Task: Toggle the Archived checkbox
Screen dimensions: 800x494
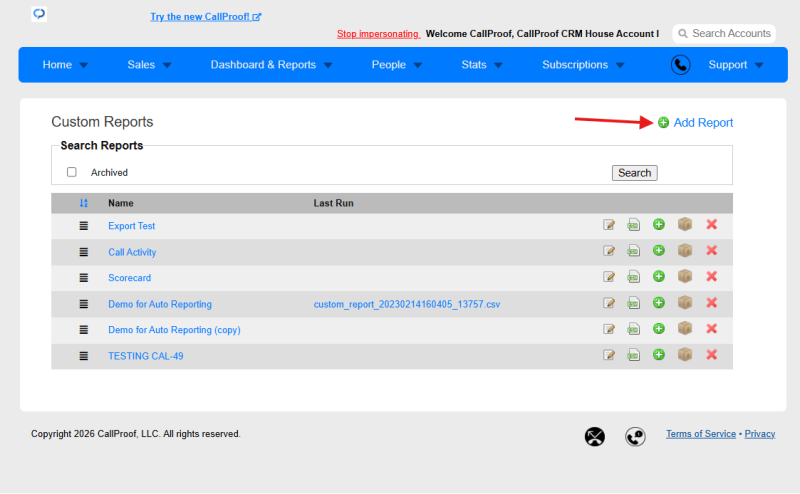Action: [71, 172]
